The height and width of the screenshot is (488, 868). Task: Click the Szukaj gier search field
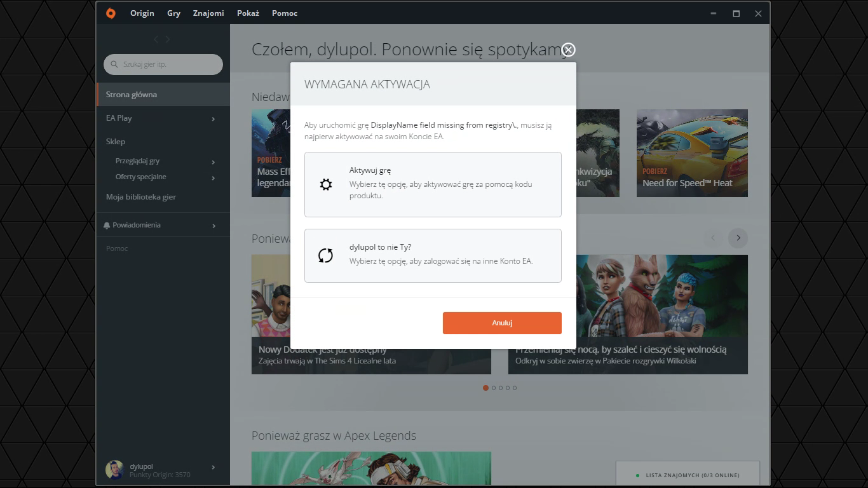pyautogui.click(x=168, y=64)
